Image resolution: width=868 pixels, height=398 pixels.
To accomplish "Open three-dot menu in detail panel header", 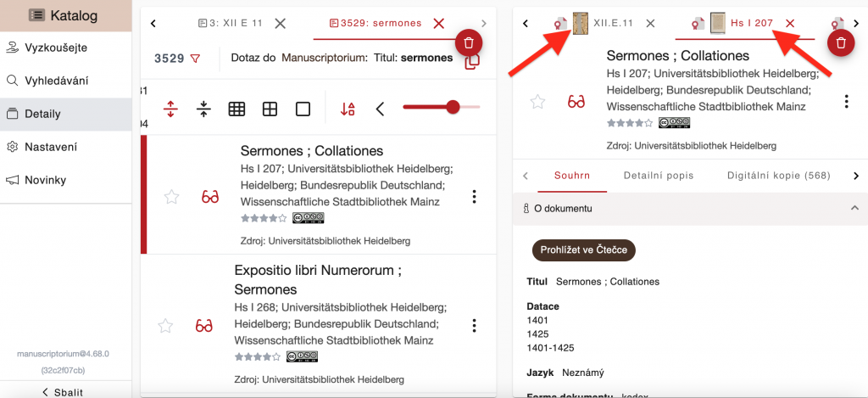I will coord(846,102).
